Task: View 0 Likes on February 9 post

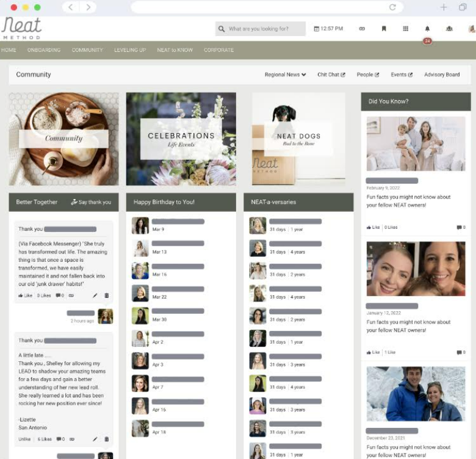Action: point(391,227)
